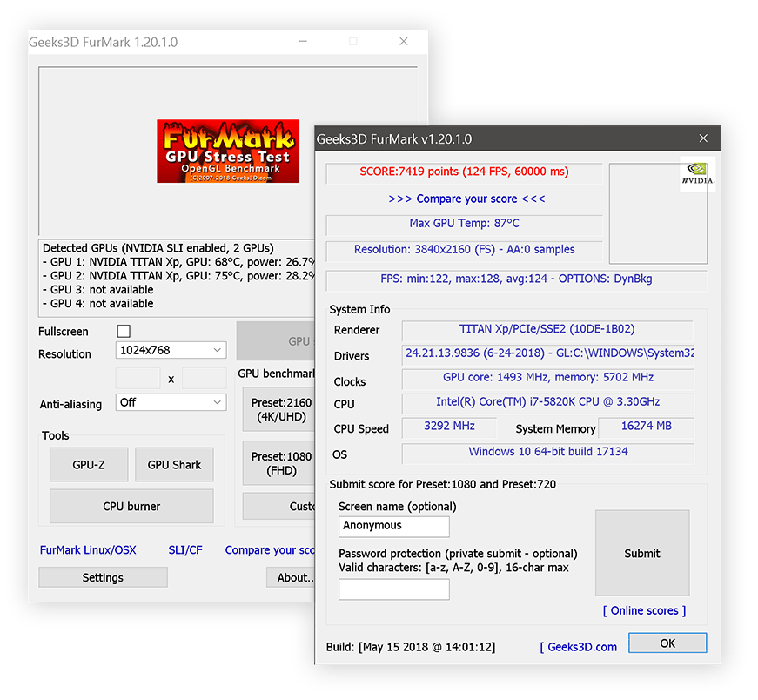
Task: Enable the Fullscreen checkbox
Action: tap(124, 331)
